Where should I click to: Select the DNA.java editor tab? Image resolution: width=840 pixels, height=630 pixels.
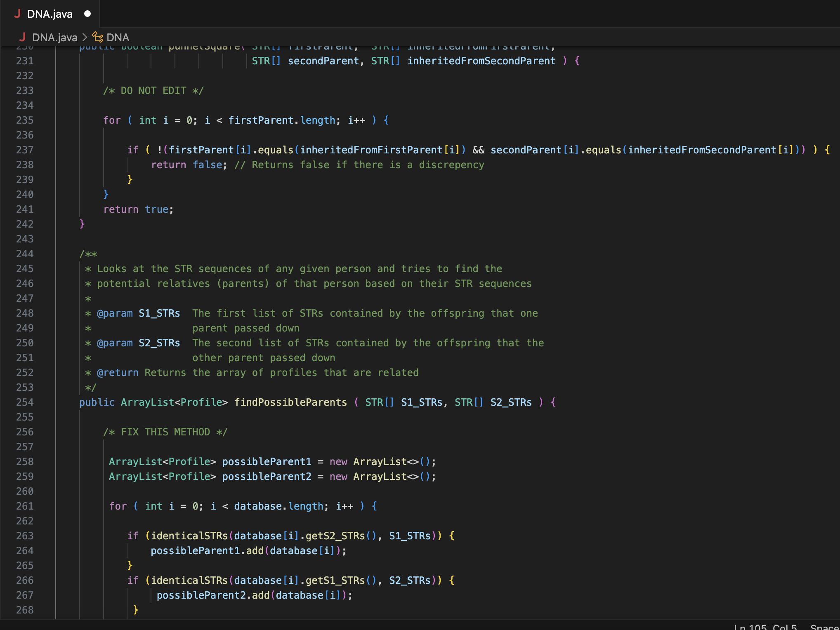(x=50, y=14)
